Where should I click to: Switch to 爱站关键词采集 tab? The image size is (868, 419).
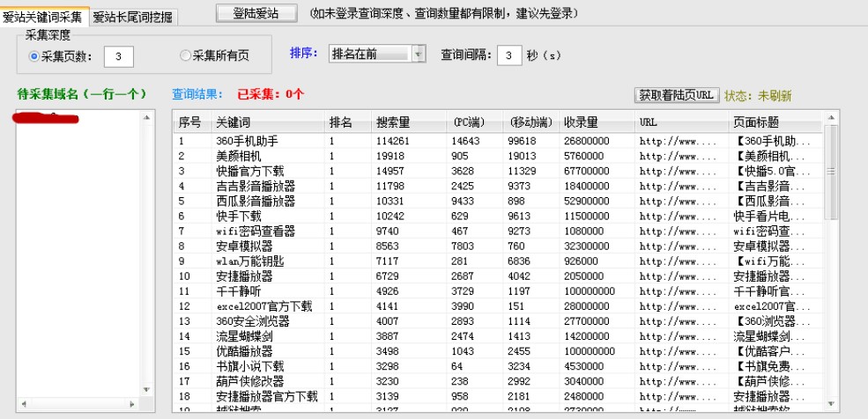click(x=44, y=17)
